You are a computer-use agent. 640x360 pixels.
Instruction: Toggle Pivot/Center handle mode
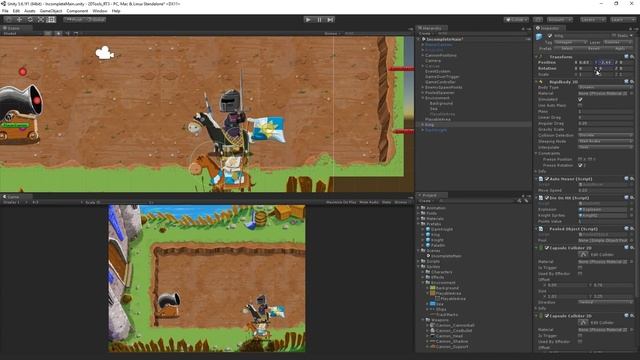[74, 20]
